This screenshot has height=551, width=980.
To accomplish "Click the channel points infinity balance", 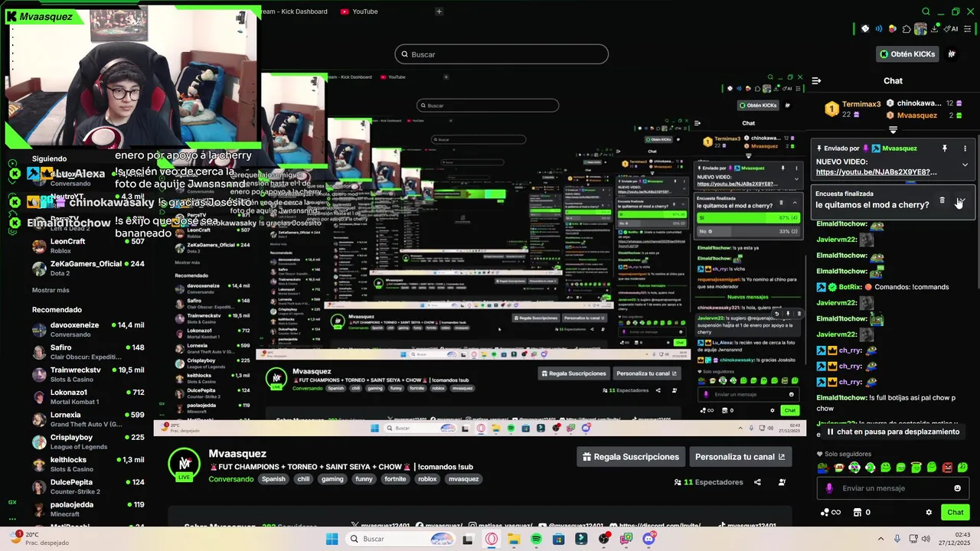I will [831, 513].
